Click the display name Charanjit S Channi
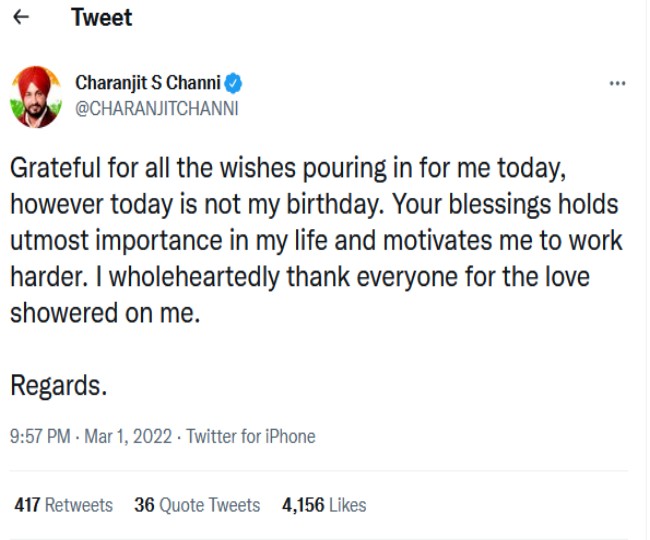This screenshot has width=650, height=540. coord(149,83)
